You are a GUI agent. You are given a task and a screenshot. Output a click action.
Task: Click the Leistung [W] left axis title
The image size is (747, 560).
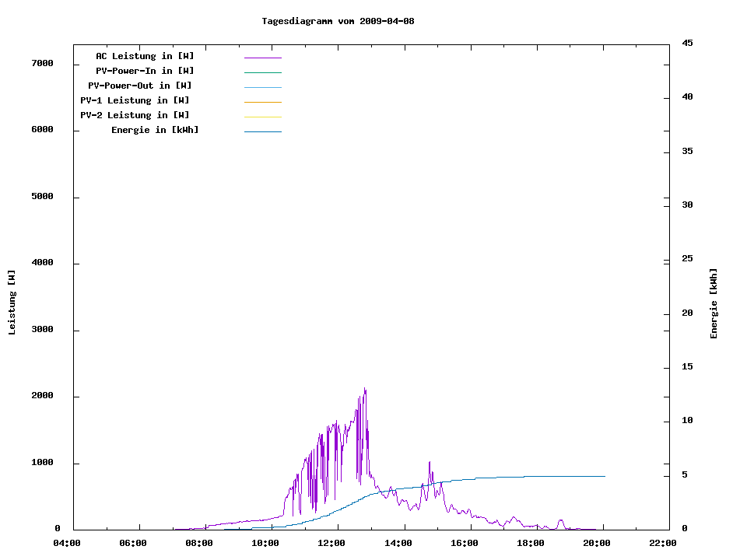coord(12,303)
